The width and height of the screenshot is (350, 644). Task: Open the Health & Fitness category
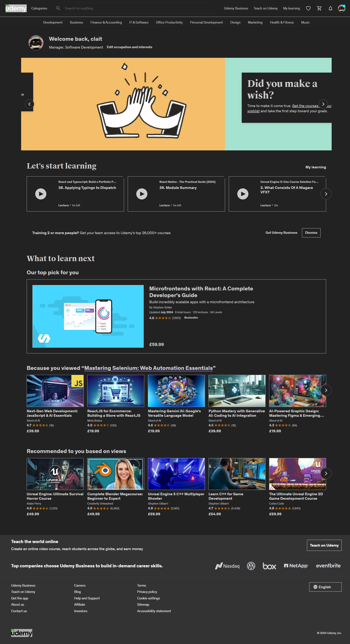click(x=282, y=22)
